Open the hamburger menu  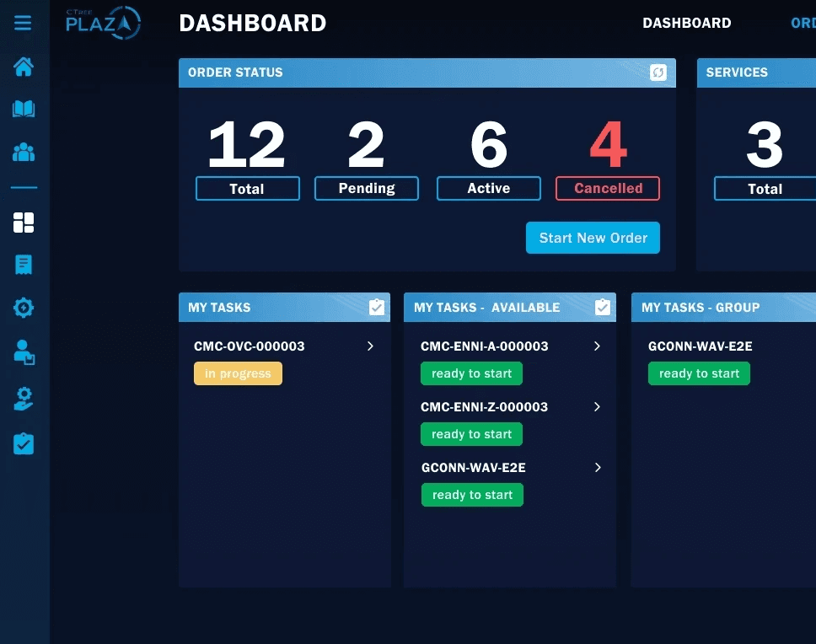click(23, 23)
